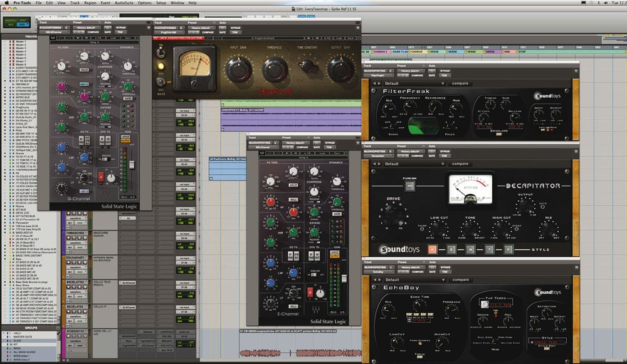Bypass the EchoBoy plugin
627x364 pixels.
click(445, 268)
